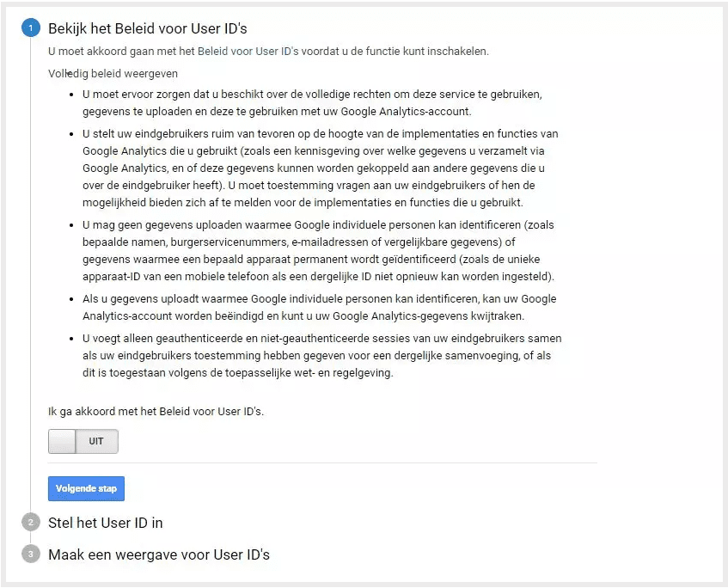Screen dimensions: 728x588
Task: Open the inline 'Beleid voor User ID's' link
Action: tap(248, 51)
